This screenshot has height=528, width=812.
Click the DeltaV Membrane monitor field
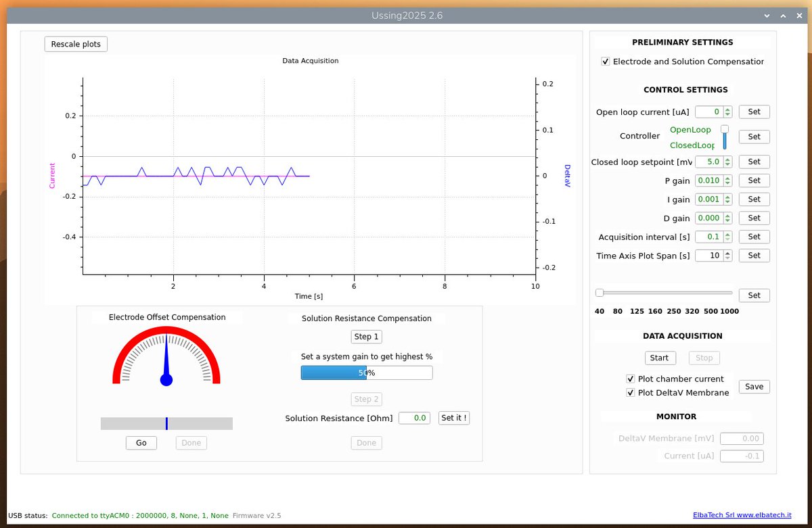[x=742, y=439]
